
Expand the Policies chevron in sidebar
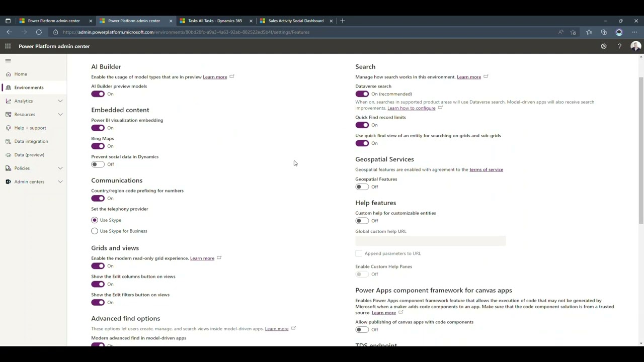[60, 168]
